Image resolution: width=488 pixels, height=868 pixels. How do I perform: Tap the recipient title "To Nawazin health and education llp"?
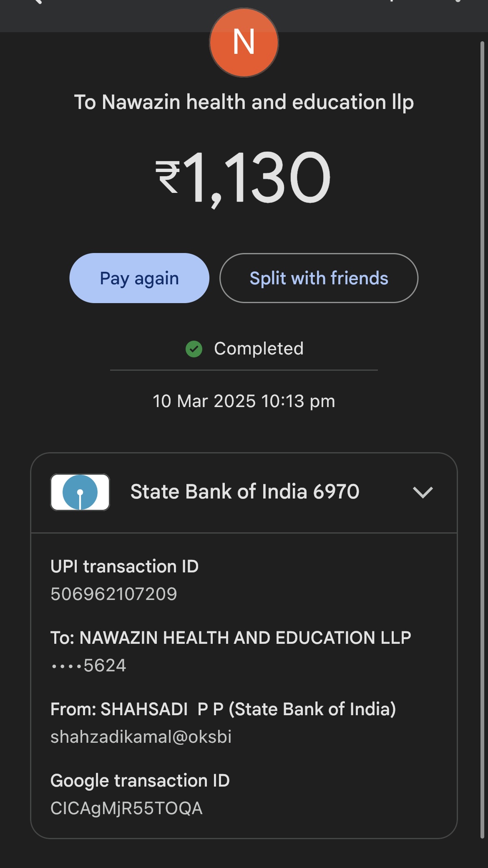coord(244,102)
